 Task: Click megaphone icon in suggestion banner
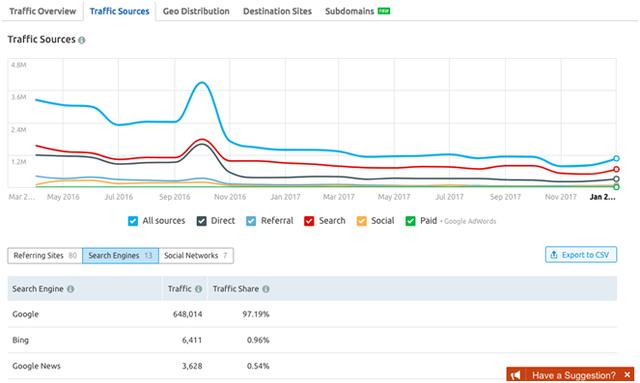click(516, 375)
